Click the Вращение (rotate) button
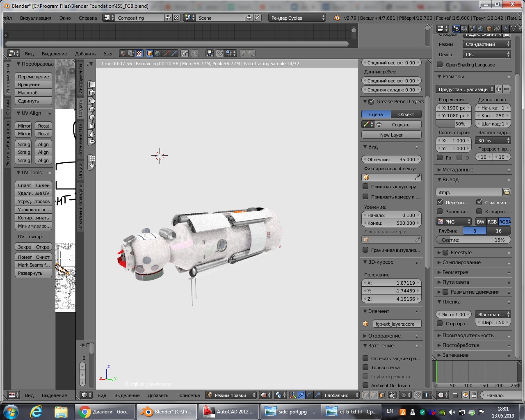 pos(33,84)
